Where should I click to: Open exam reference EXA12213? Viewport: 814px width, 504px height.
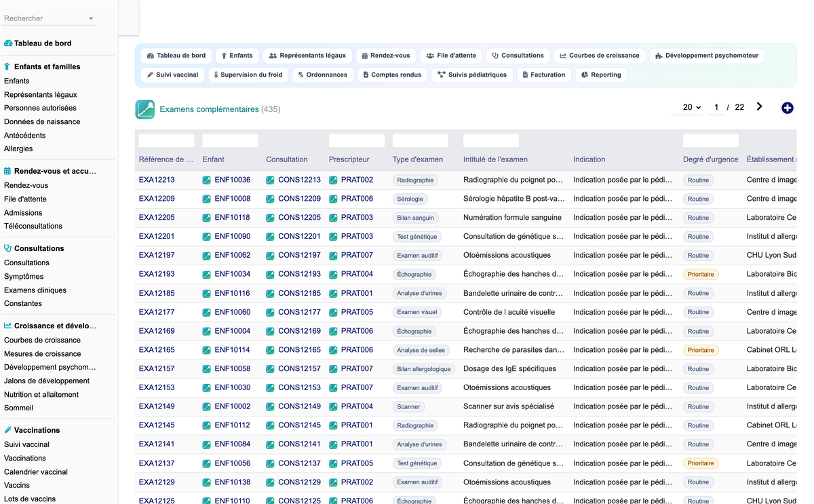(x=157, y=180)
